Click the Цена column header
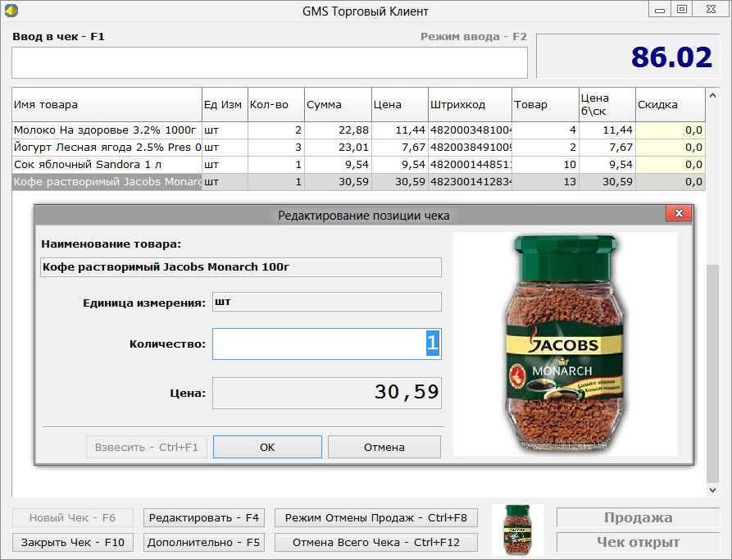732x560 pixels. pos(400,105)
